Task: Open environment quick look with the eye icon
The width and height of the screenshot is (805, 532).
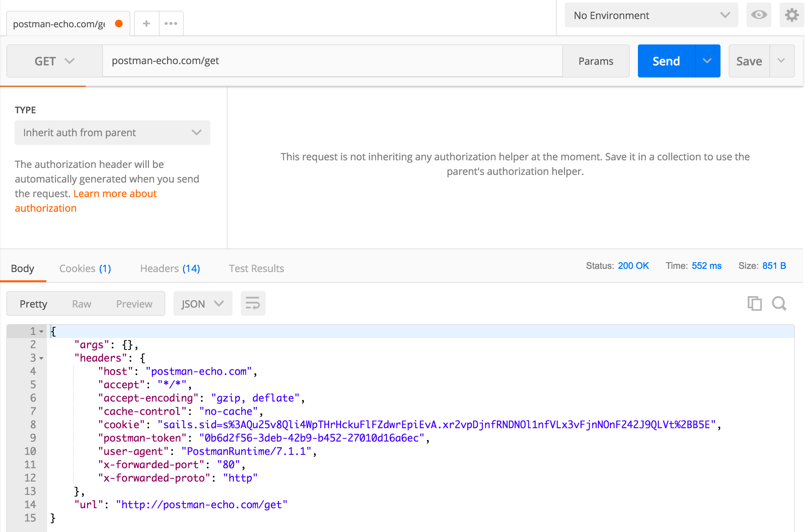Action: pyautogui.click(x=759, y=15)
